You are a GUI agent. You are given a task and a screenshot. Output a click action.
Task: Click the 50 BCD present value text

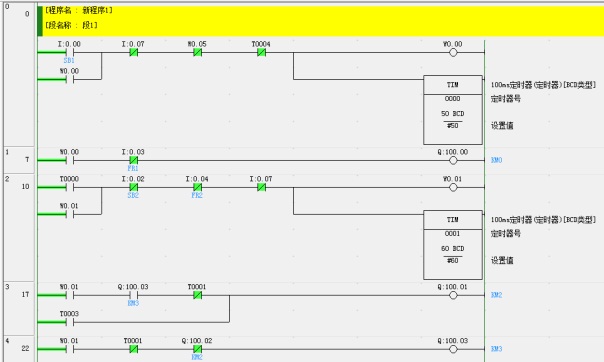[453, 114]
